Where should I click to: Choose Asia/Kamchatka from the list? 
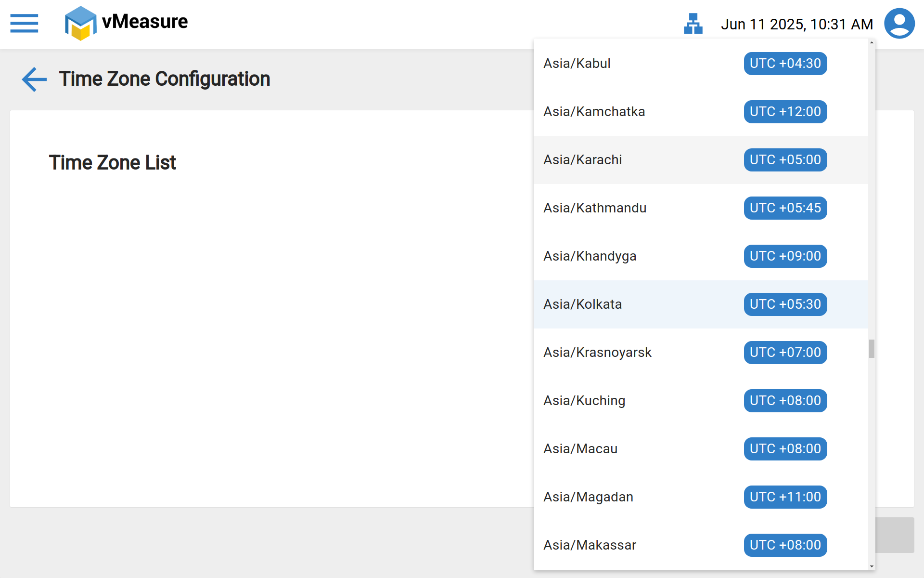click(x=594, y=112)
